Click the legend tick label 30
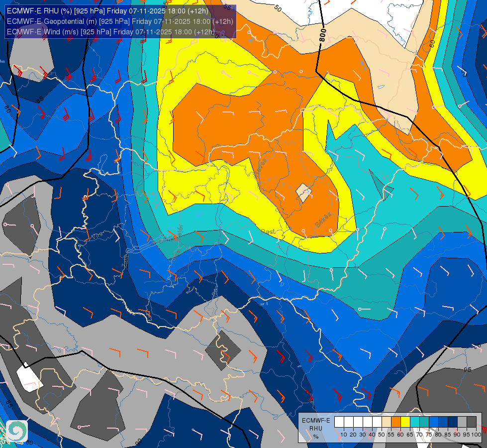This screenshot has width=487, height=448. (x=363, y=435)
